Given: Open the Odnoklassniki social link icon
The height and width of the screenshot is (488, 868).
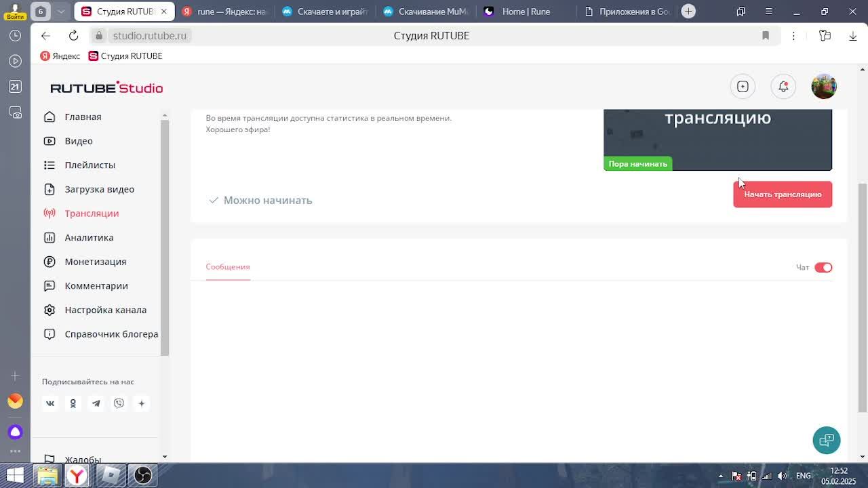Looking at the screenshot, I should (73, 403).
